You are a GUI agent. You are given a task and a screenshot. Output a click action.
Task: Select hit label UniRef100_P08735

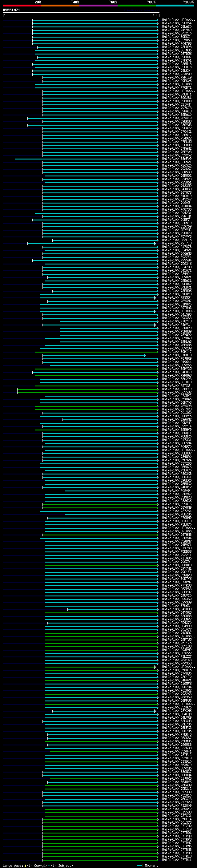(x=177, y=210)
